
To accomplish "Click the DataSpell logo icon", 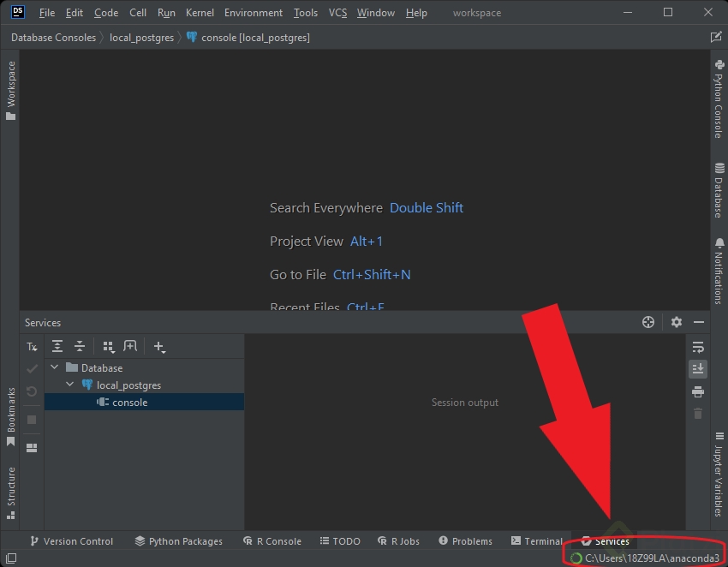I will coord(18,12).
